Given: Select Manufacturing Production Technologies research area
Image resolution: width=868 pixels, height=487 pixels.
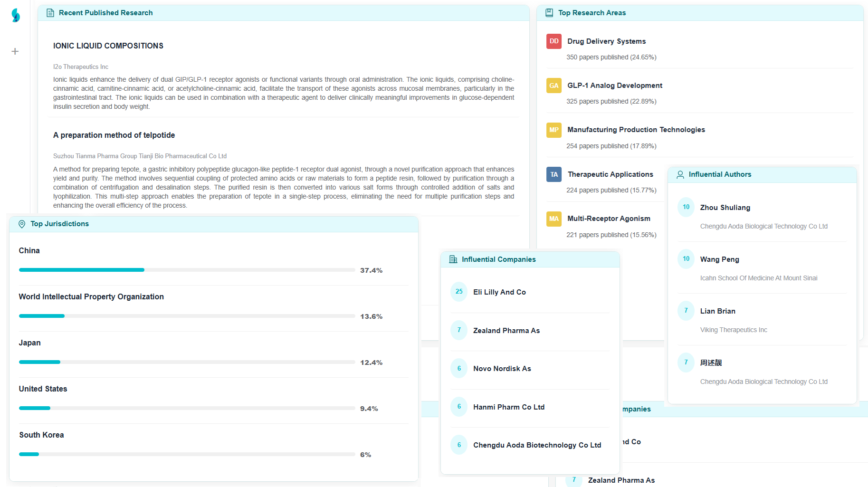Looking at the screenshot, I should point(636,130).
